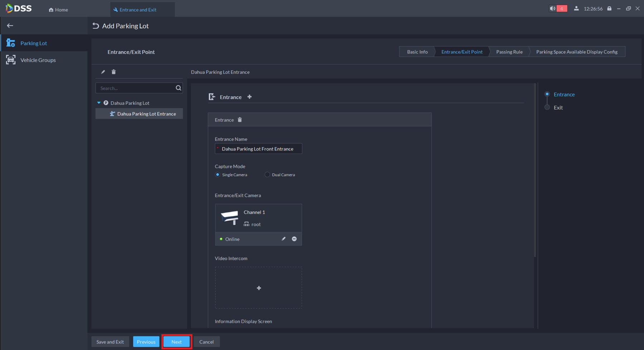Select Single Camera capture mode

[x=218, y=175]
